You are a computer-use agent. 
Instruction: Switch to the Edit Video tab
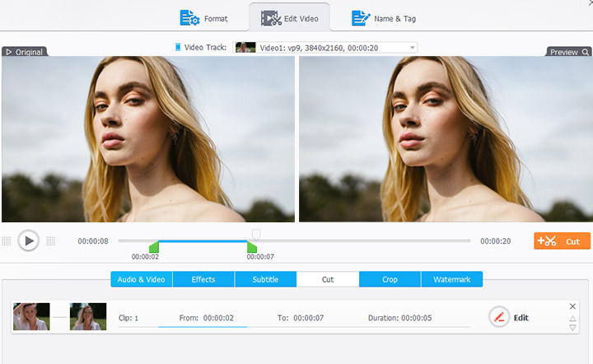point(289,18)
